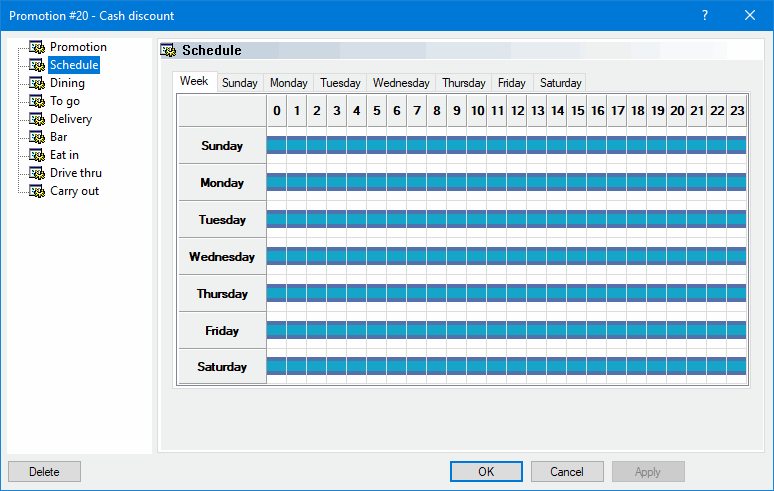
Task: Click the Drive thru tree node icon
Action: click(38, 173)
